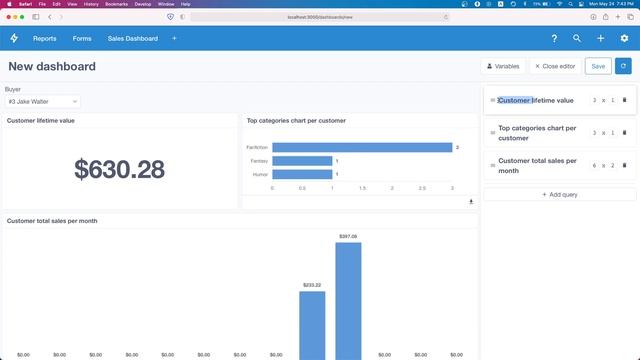Image resolution: width=640 pixels, height=360 pixels.
Task: Open the Reports tab
Action: coord(44,38)
